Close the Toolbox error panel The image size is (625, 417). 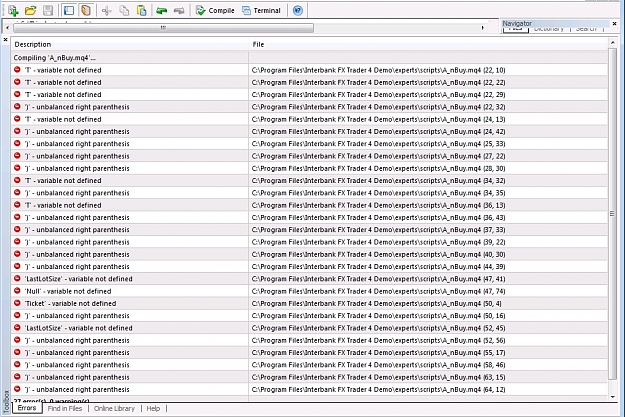click(5, 39)
